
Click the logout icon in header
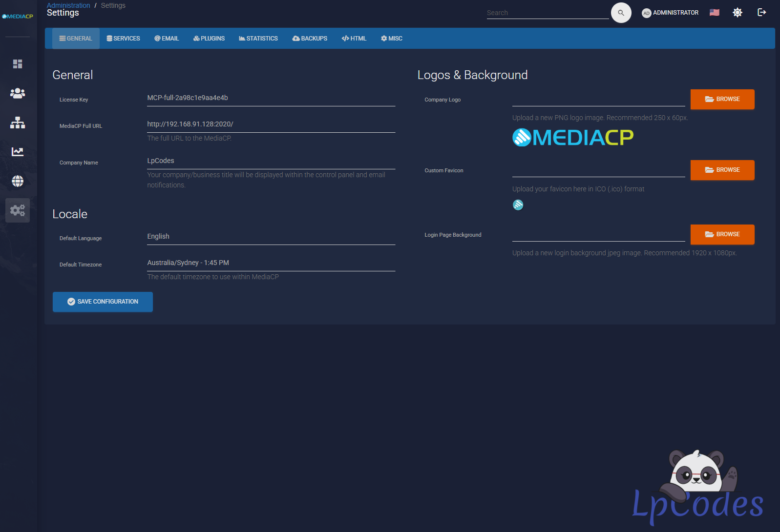(761, 13)
